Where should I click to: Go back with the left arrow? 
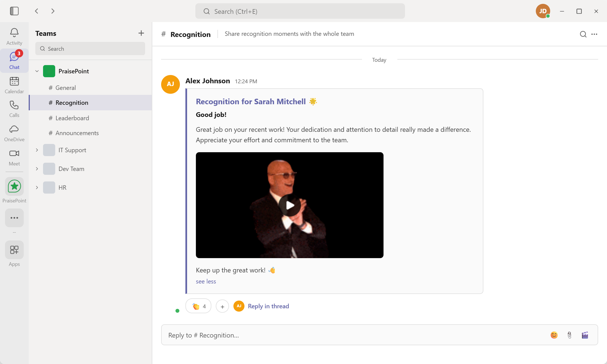(37, 11)
